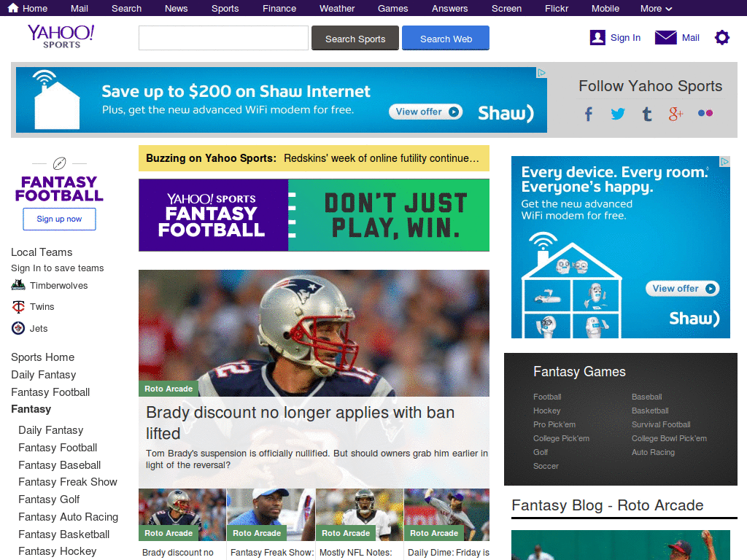
Task: Click the football icon above Fantasy Football
Action: click(59, 163)
